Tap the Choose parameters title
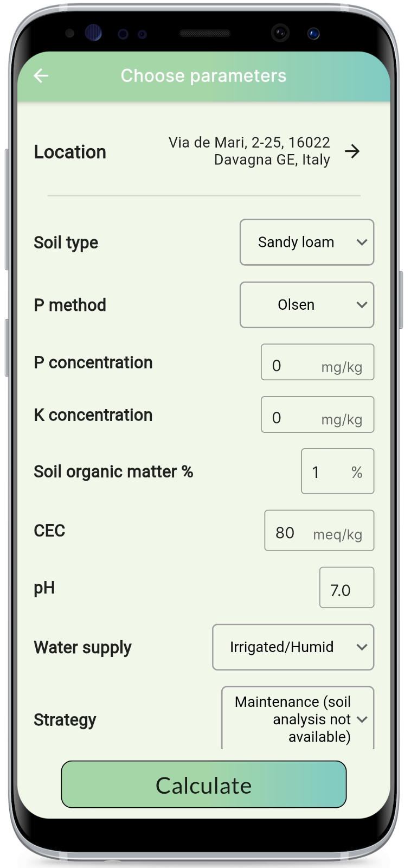The width and height of the screenshot is (411, 868). [203, 76]
